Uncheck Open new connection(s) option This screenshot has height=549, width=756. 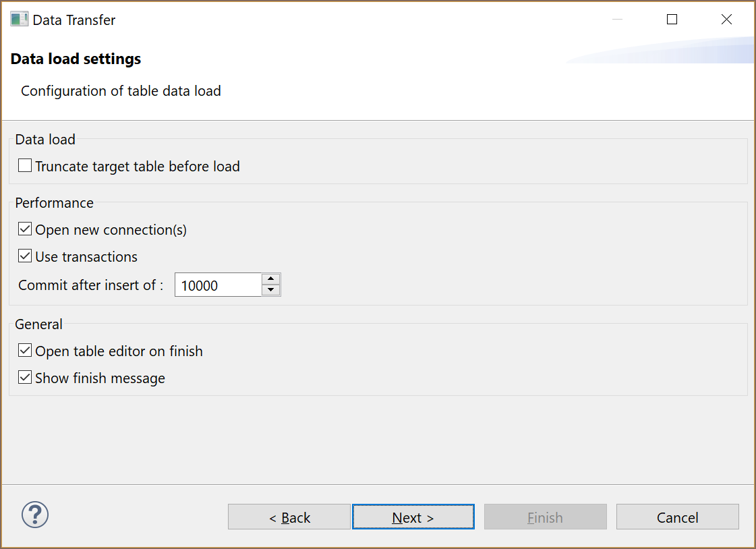tap(25, 229)
